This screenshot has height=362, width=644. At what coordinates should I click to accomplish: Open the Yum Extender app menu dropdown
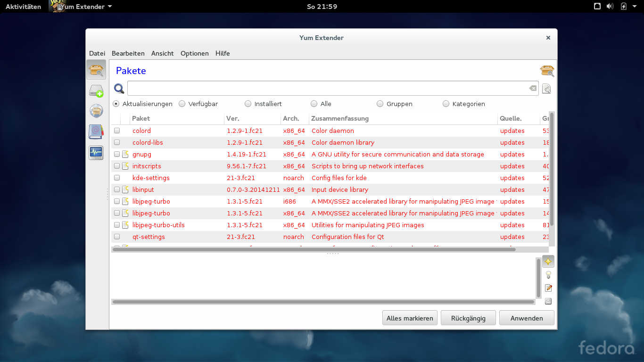81,6
